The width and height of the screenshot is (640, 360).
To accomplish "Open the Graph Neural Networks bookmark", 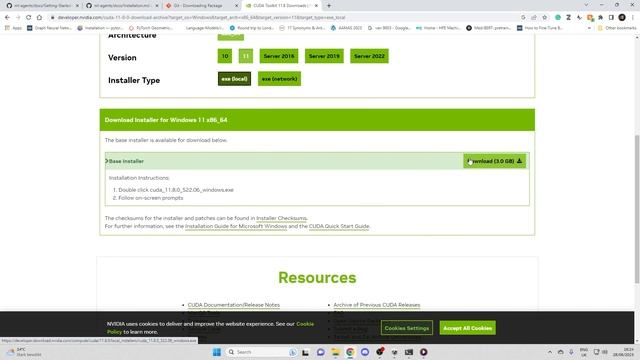I will point(49,28).
